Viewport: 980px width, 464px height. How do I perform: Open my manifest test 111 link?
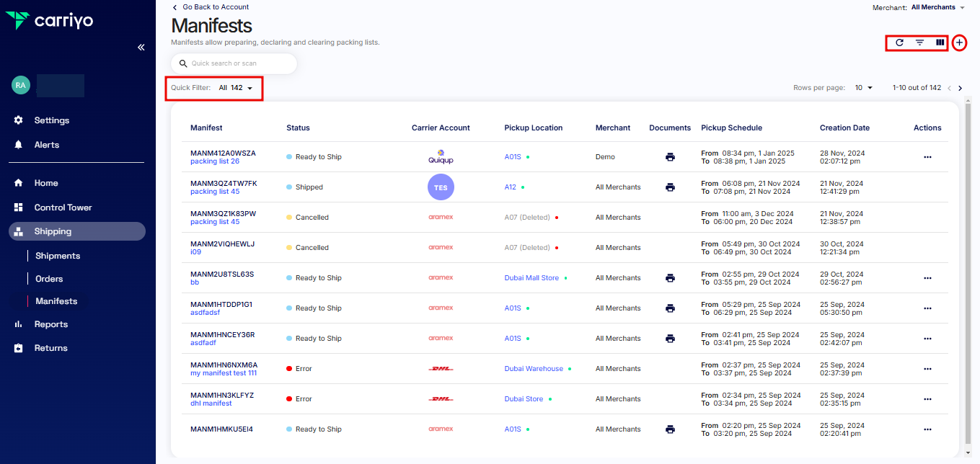[224, 373]
